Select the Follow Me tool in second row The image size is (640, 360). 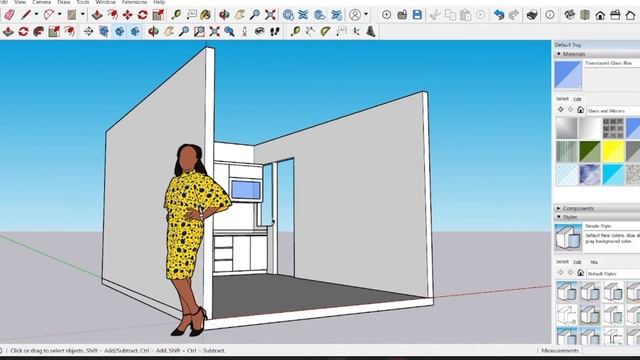tap(39, 31)
